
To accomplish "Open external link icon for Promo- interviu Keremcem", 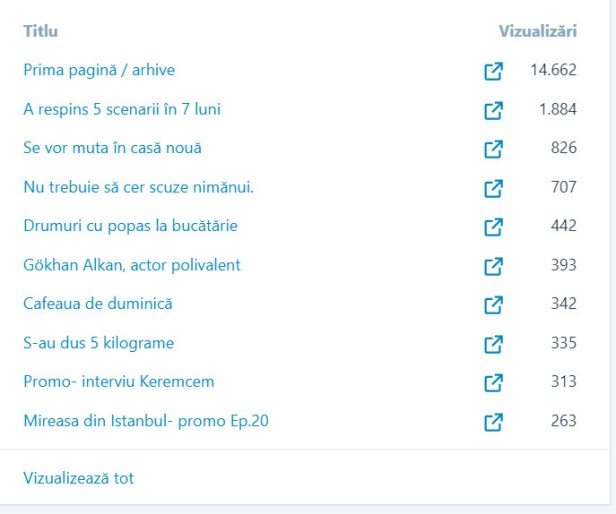I will click(x=492, y=383).
